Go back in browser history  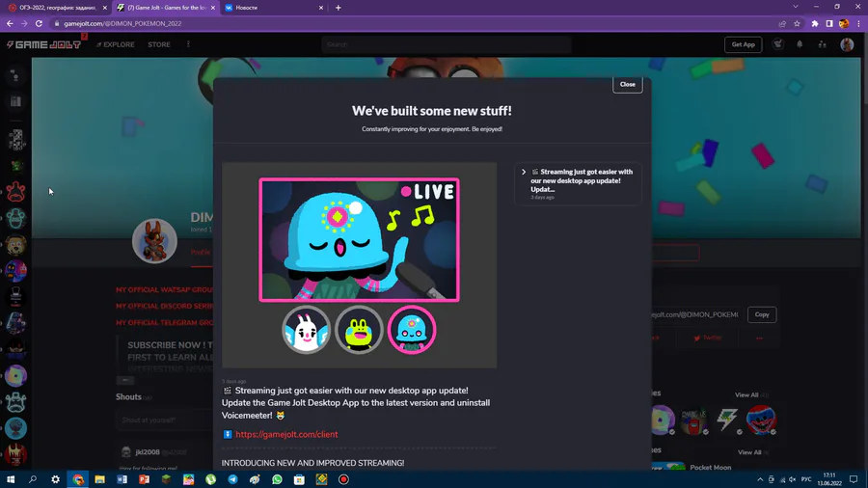(10, 24)
